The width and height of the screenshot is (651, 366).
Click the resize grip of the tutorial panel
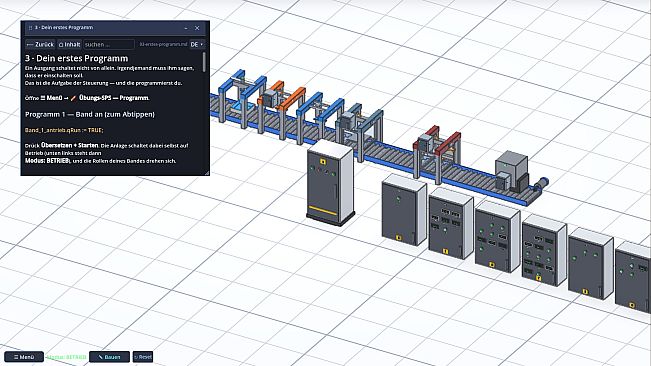coord(207,173)
